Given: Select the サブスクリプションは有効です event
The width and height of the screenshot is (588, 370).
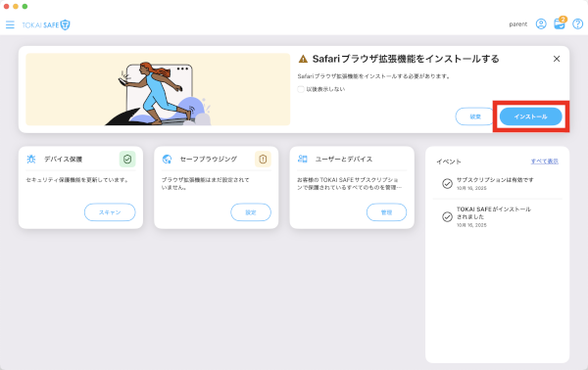Looking at the screenshot, I should pos(497,183).
